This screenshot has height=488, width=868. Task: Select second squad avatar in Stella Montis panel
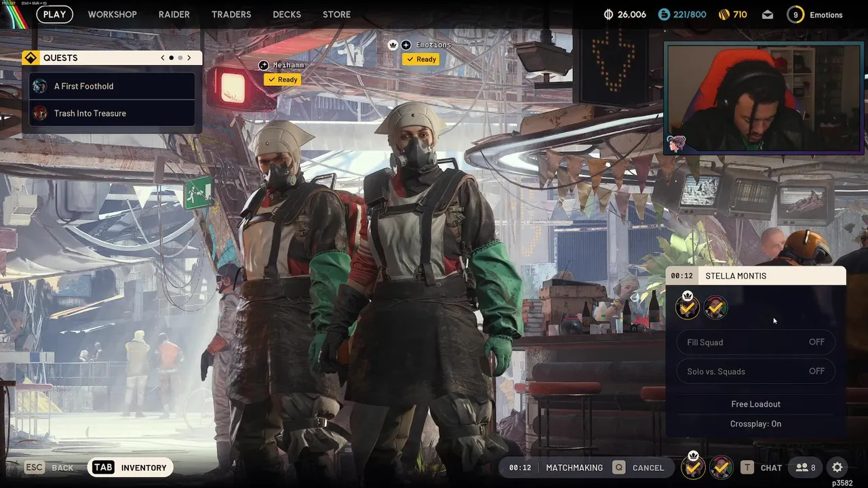715,308
